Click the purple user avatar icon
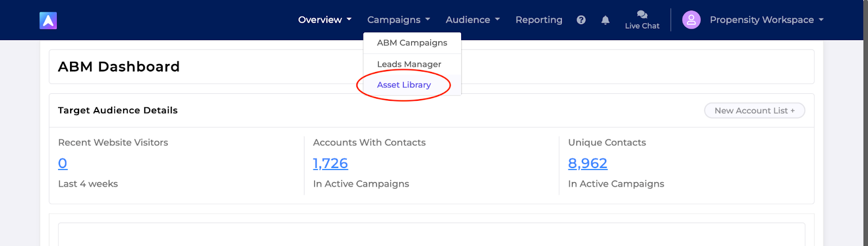Image resolution: width=868 pixels, height=246 pixels. [x=691, y=20]
